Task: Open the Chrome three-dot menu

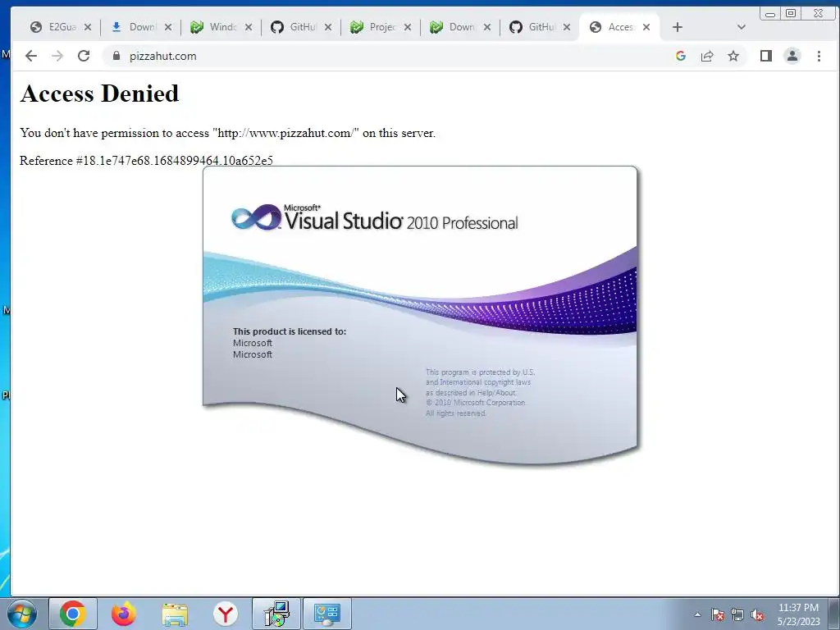Action: tap(819, 56)
